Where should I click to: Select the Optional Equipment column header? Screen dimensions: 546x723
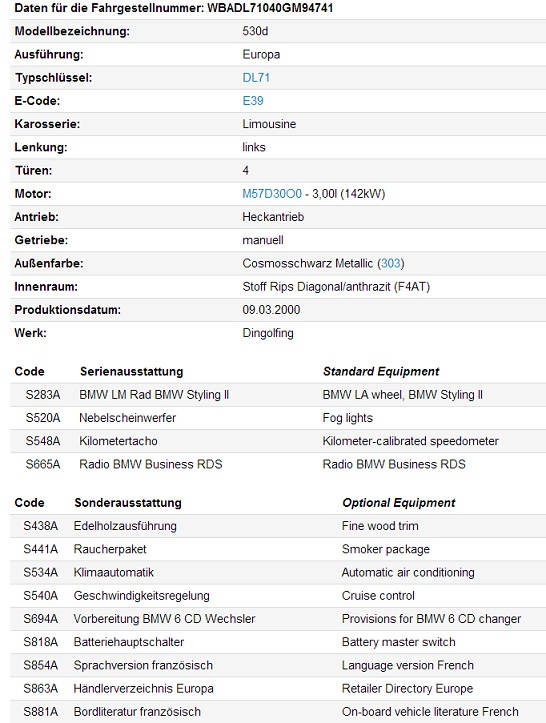tap(398, 503)
